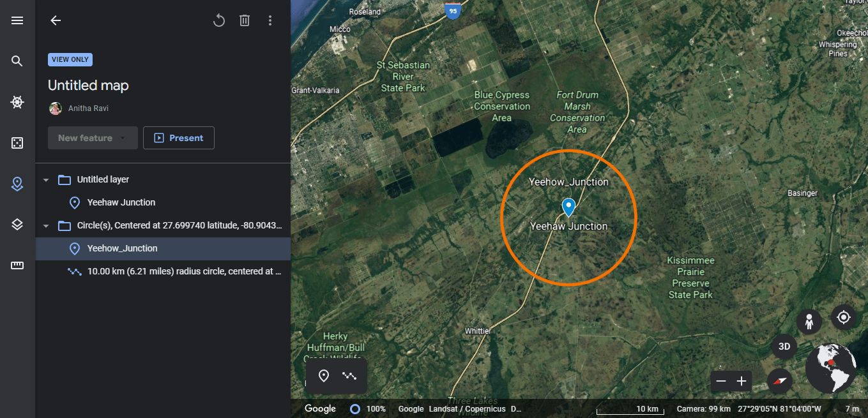Open the Projects pin panel
Viewport: 868px width, 418px height.
tap(17, 184)
